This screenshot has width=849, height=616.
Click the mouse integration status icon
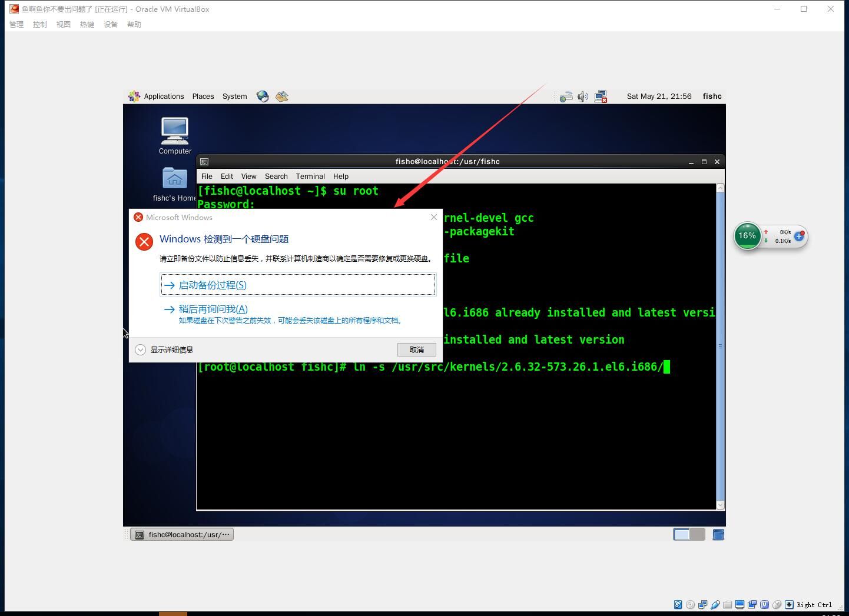(777, 604)
